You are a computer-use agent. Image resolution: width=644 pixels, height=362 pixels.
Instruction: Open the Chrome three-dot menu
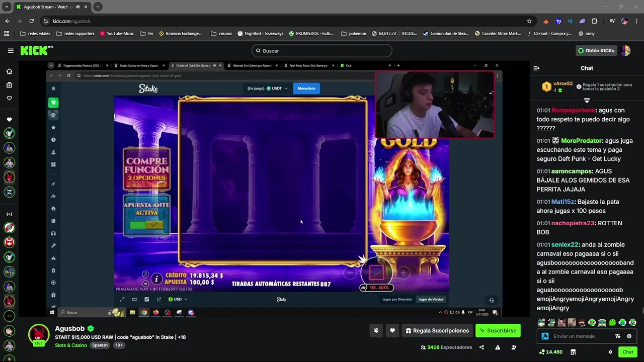pyautogui.click(x=636, y=21)
